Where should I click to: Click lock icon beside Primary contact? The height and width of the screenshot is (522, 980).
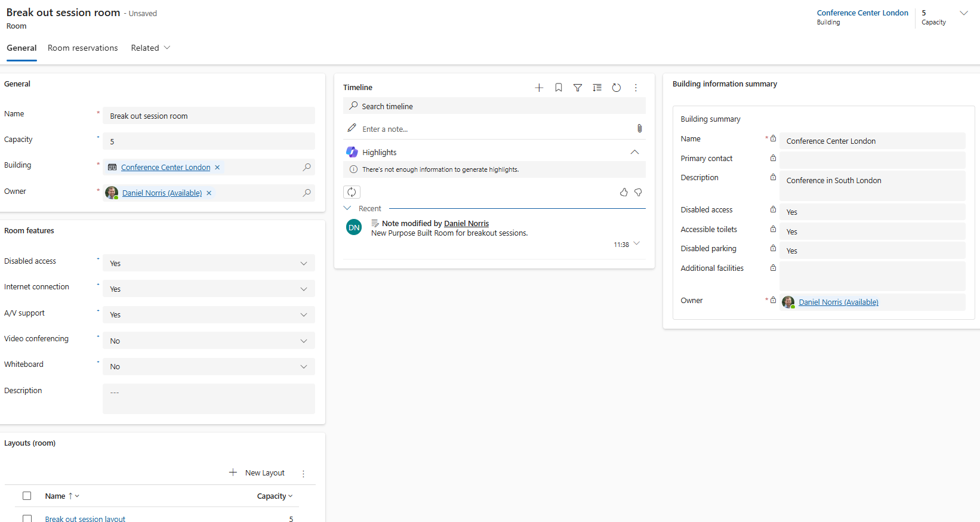[x=773, y=158]
